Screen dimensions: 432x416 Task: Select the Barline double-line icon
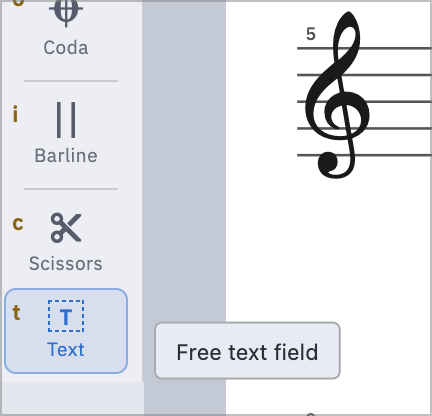pyautogui.click(x=66, y=120)
